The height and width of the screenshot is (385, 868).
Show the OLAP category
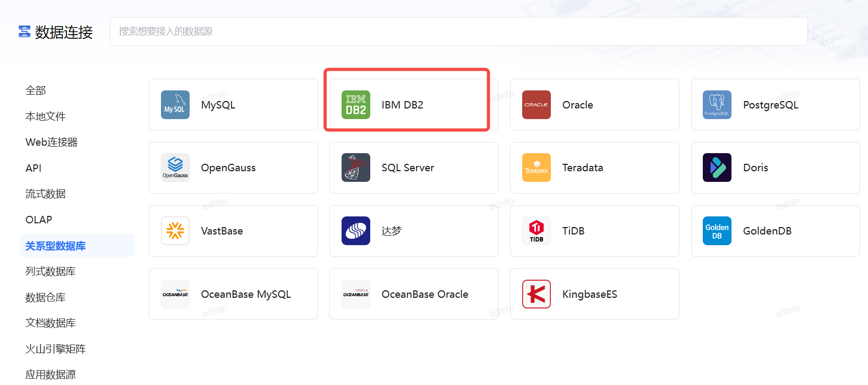point(39,220)
